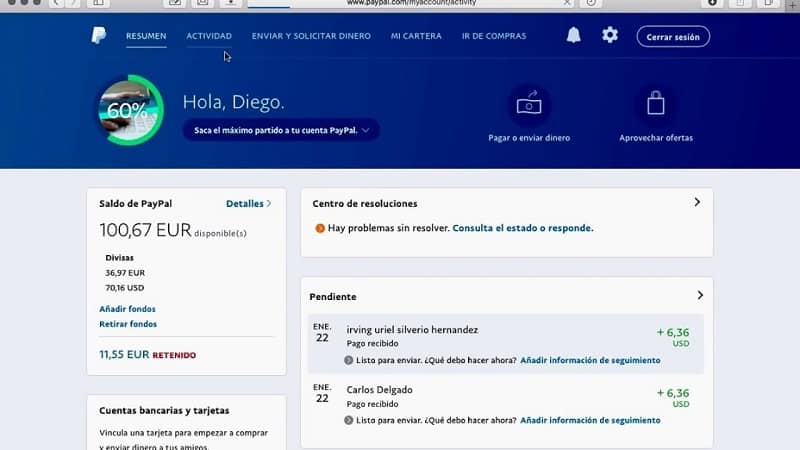Click the Cerrar sesión button
800x450 pixels.
pyautogui.click(x=673, y=37)
